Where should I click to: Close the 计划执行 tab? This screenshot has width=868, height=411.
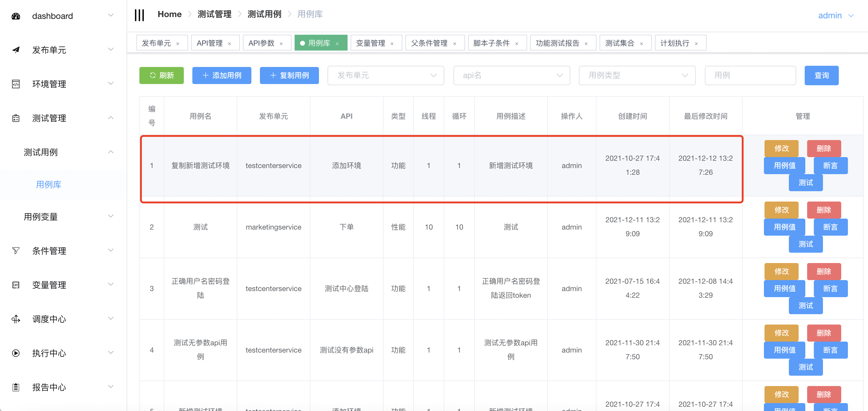(x=696, y=44)
